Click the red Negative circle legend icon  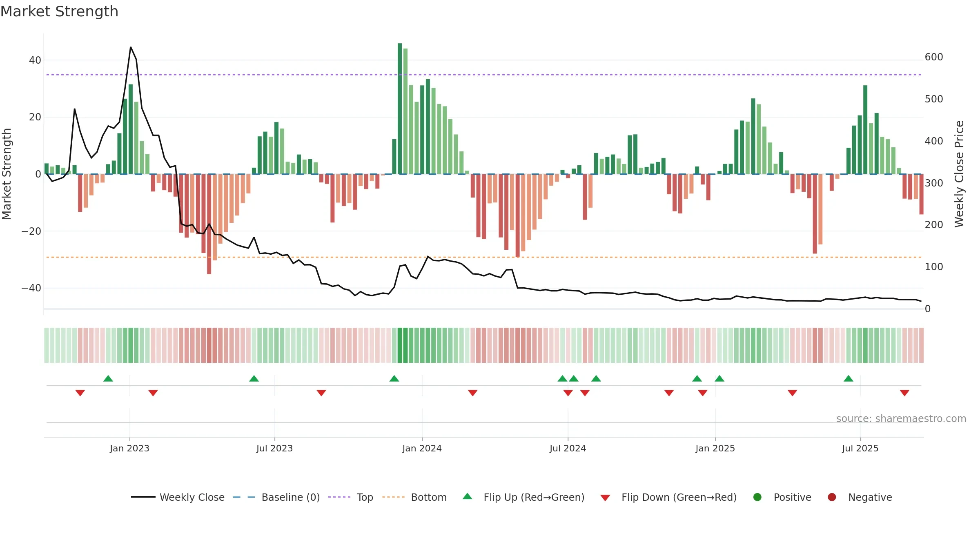point(832,497)
